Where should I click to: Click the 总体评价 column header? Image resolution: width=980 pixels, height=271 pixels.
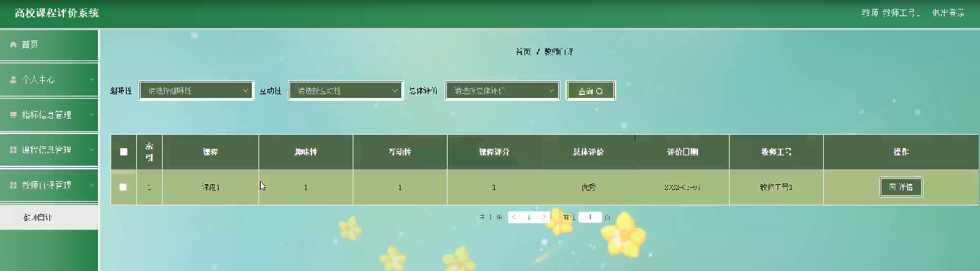pyautogui.click(x=588, y=152)
